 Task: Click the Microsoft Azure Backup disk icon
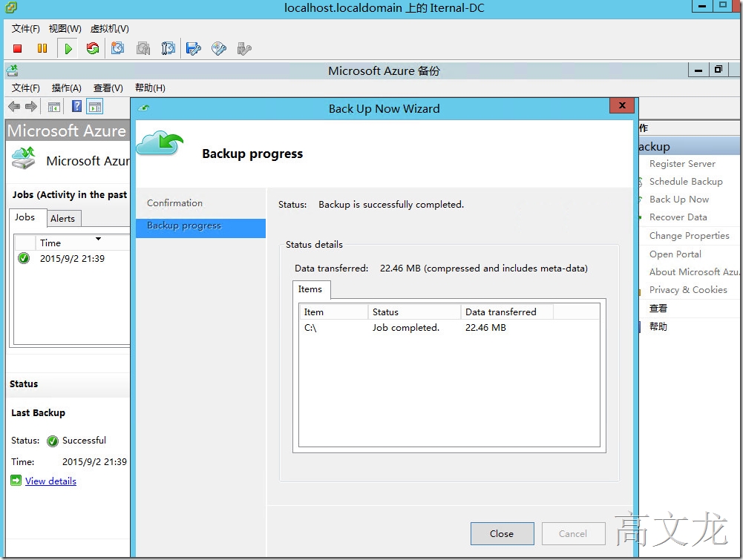(x=24, y=158)
